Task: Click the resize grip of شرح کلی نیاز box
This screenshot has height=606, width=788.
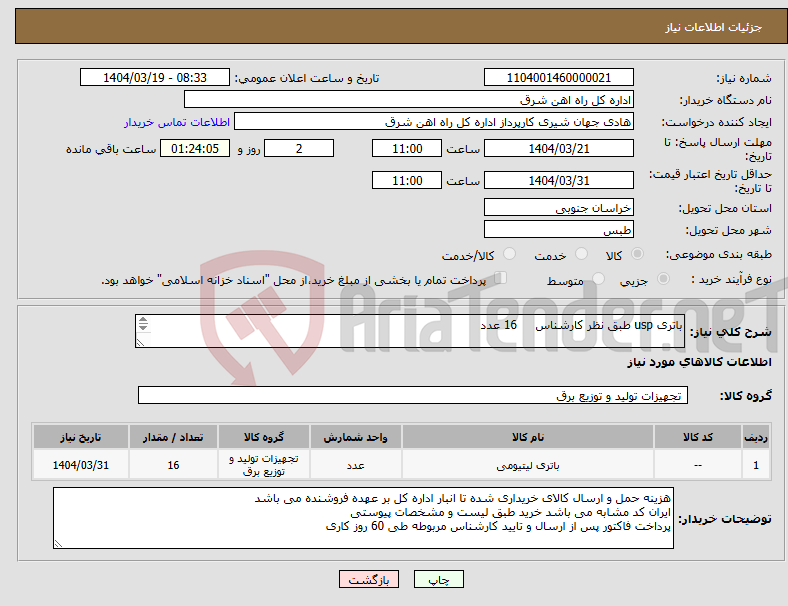Action: tap(140, 343)
